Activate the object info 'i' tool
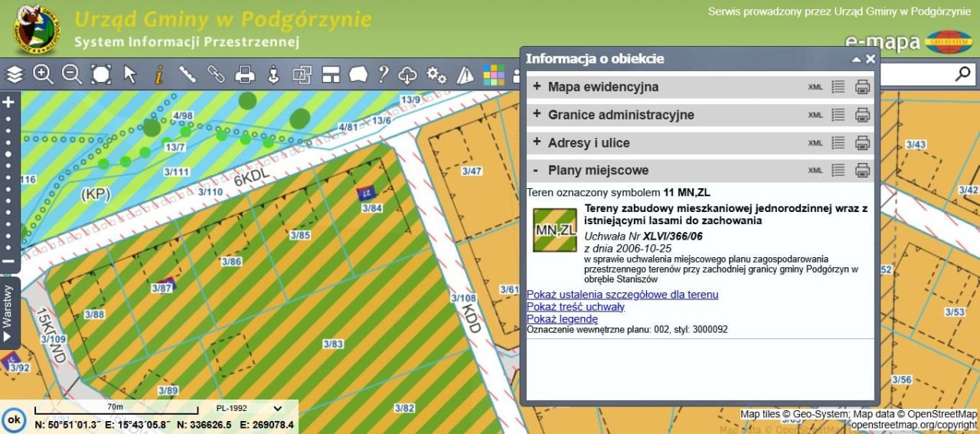Viewport: 980px width, 434px height. click(159, 74)
